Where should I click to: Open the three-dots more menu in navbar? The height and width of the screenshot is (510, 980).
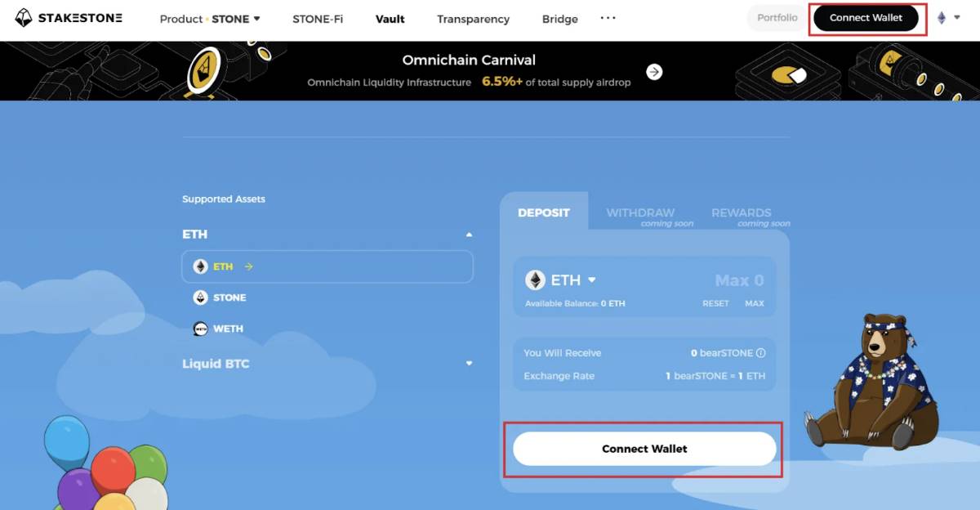coord(608,18)
